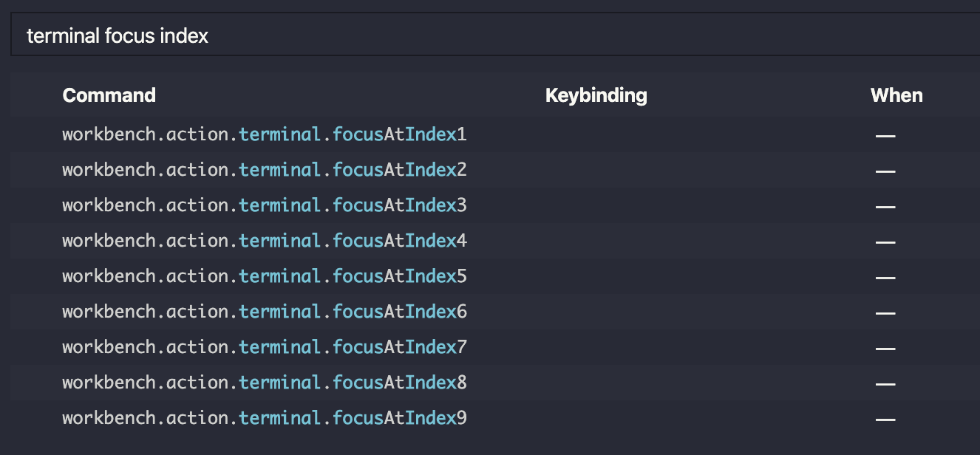Click the Command column header

pyautogui.click(x=109, y=95)
